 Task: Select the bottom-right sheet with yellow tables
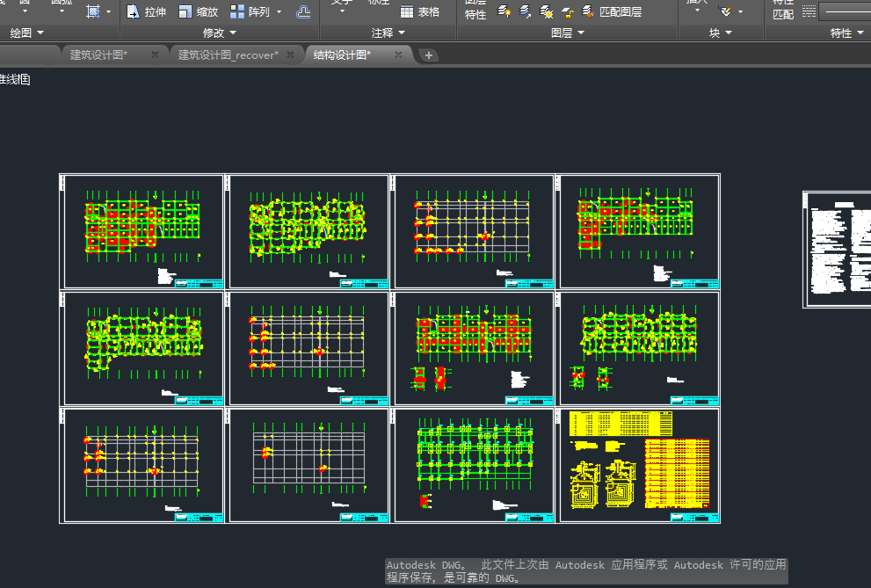coord(638,465)
